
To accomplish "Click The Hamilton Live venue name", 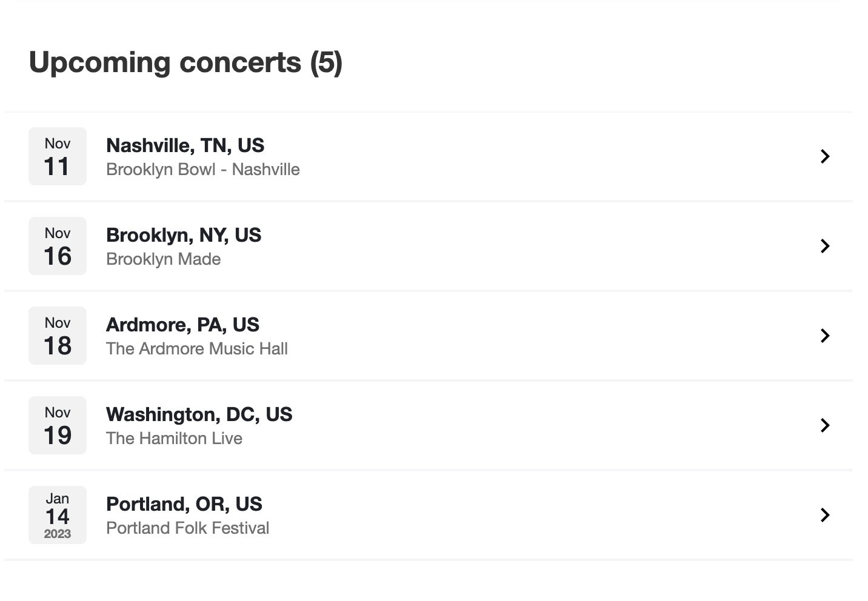I will (x=174, y=439).
